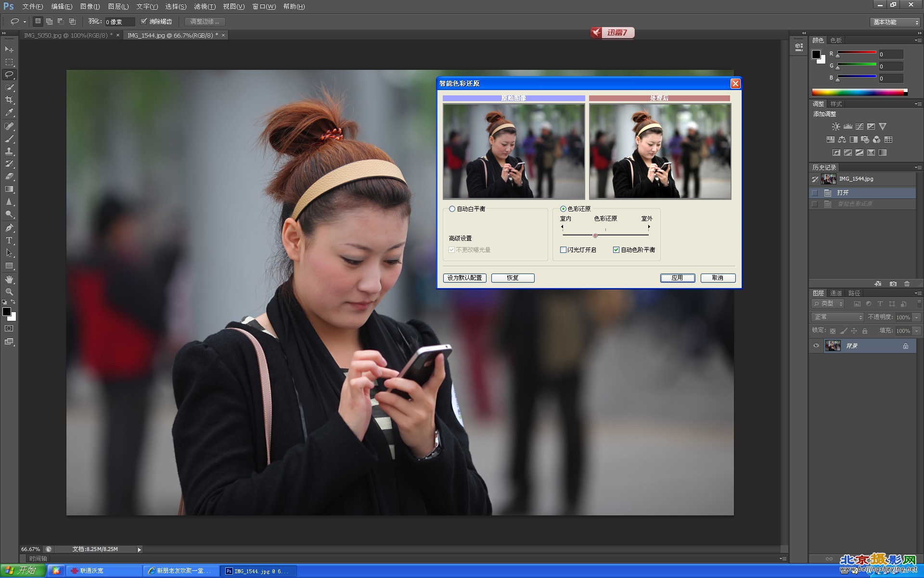Open the layer Fill dropdown arrow
Screen dimensions: 924x578
click(917, 331)
